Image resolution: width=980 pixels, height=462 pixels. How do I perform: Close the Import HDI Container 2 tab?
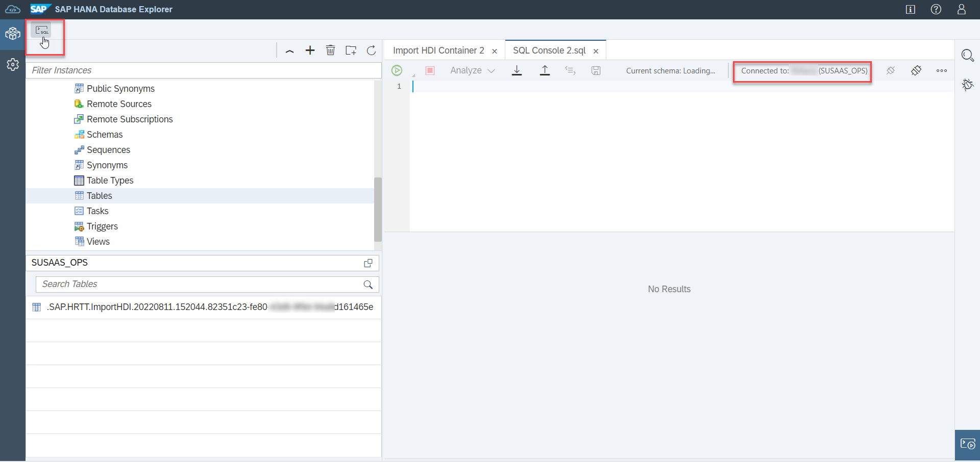(495, 51)
